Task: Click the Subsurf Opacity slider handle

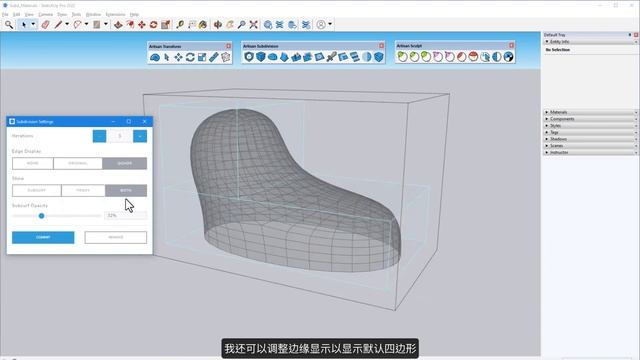Action: 41,216
